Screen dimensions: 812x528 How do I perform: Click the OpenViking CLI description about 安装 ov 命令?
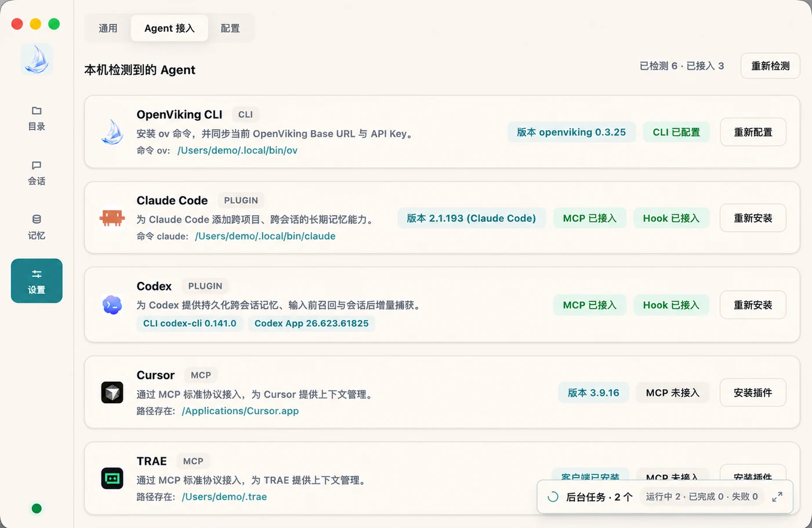coord(276,134)
